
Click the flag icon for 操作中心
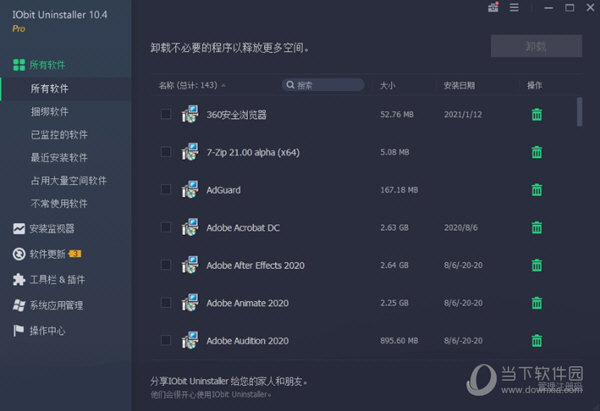(18, 331)
